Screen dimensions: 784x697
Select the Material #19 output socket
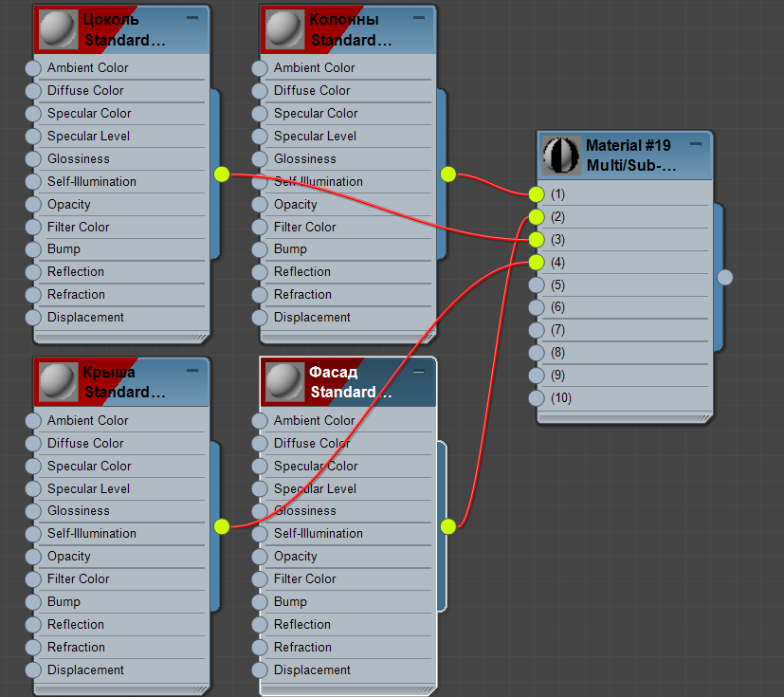725,278
